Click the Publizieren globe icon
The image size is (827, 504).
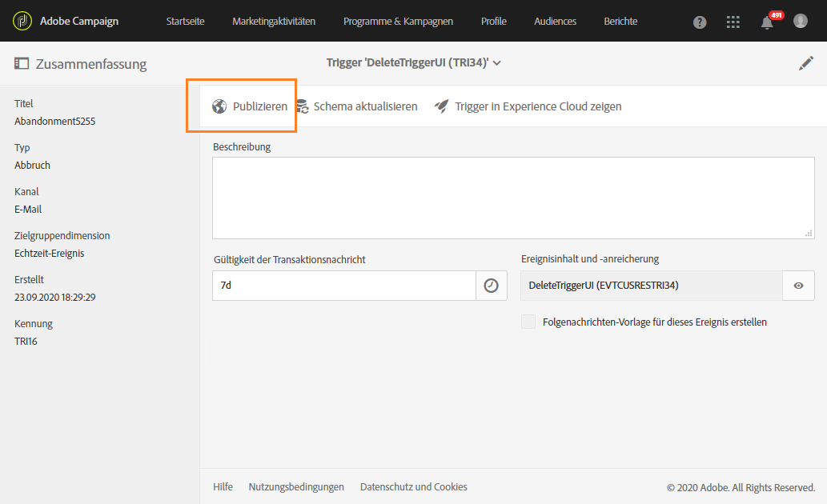point(219,106)
